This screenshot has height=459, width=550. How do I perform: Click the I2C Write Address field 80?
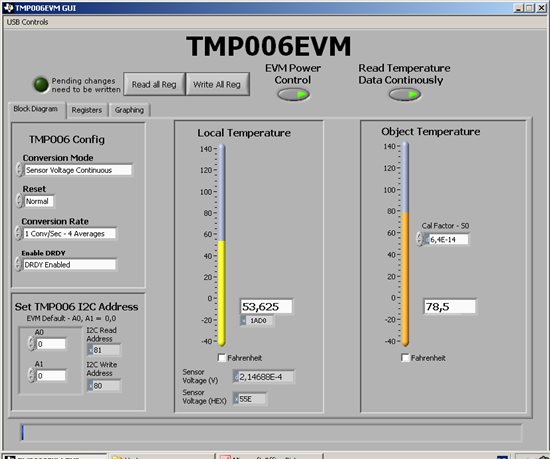[x=104, y=386]
